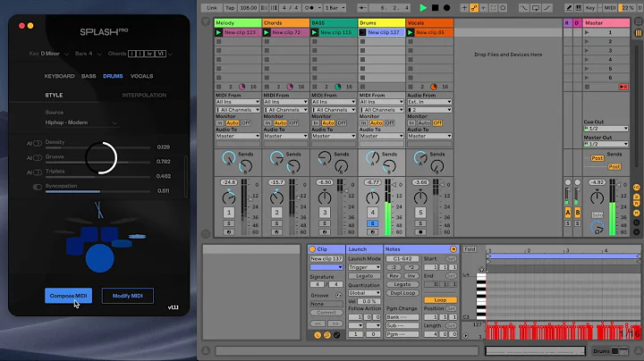Click the Melody track pan knob

(x=229, y=197)
